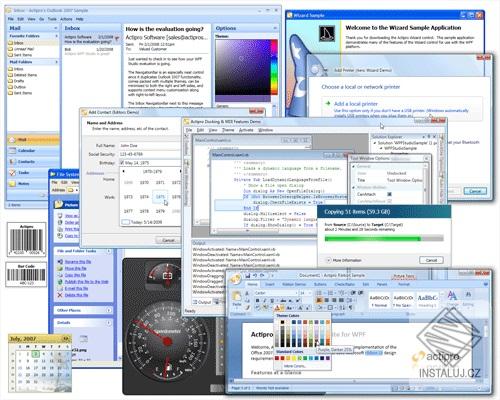This screenshot has width=500, height=400.
Task: Open the Mail pane in Outlook sample
Action: [33, 140]
